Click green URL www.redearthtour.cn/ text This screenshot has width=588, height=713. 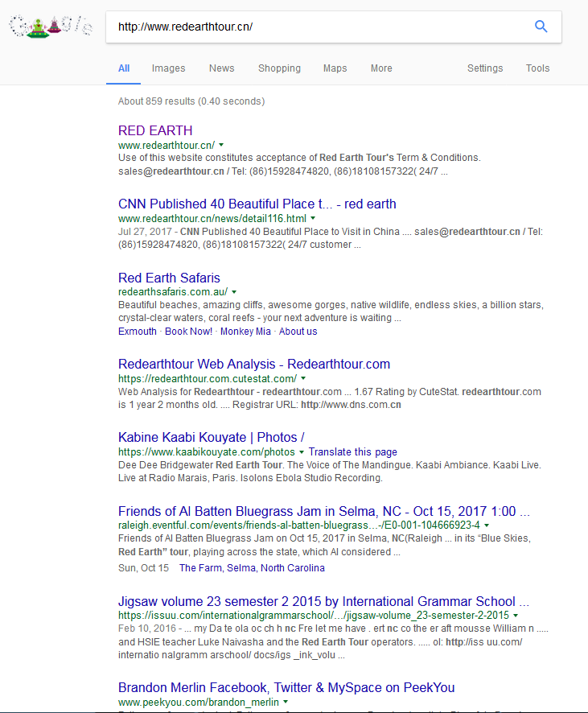click(167, 145)
